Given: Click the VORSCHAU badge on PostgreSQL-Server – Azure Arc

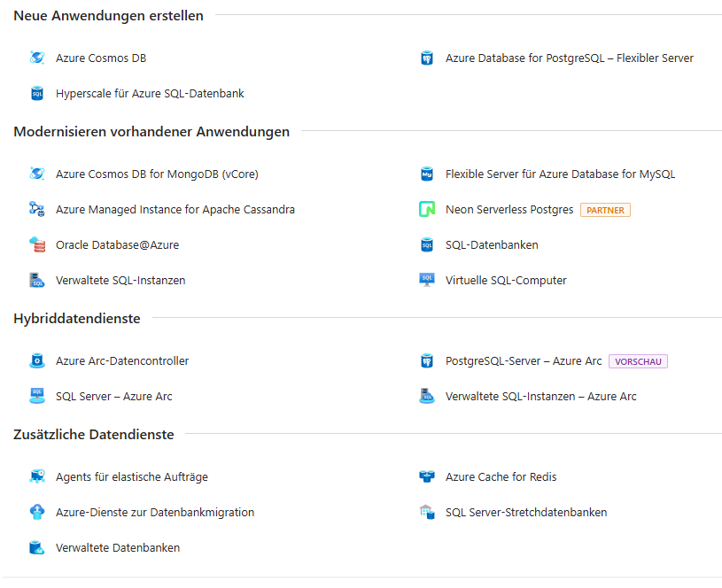Looking at the screenshot, I should tap(637, 361).
